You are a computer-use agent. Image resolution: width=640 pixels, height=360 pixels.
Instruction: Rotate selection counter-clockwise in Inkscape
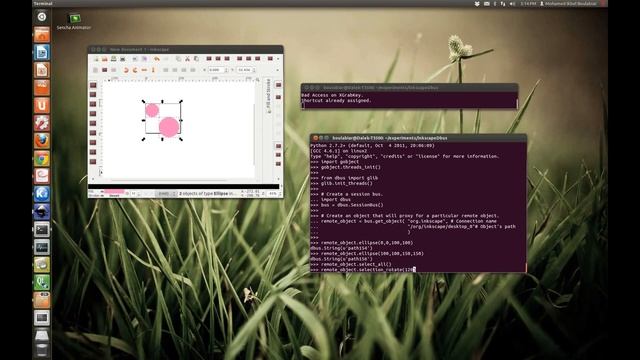pyautogui.click(x=126, y=70)
